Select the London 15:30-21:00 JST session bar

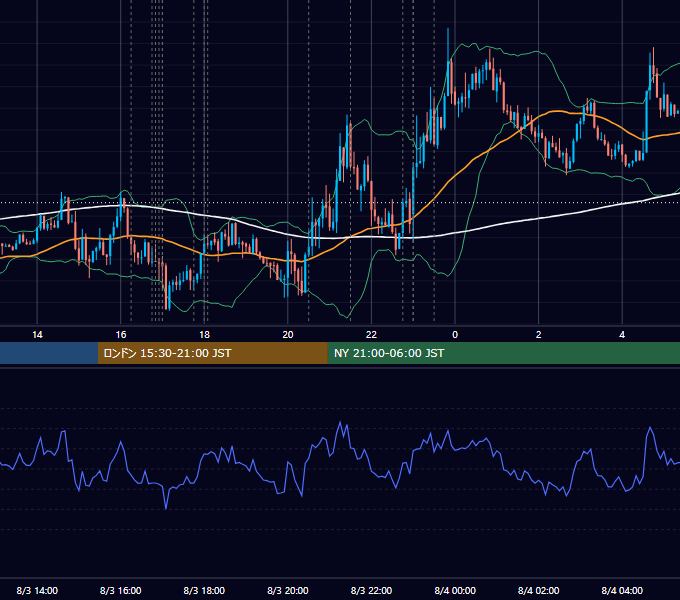(x=212, y=353)
